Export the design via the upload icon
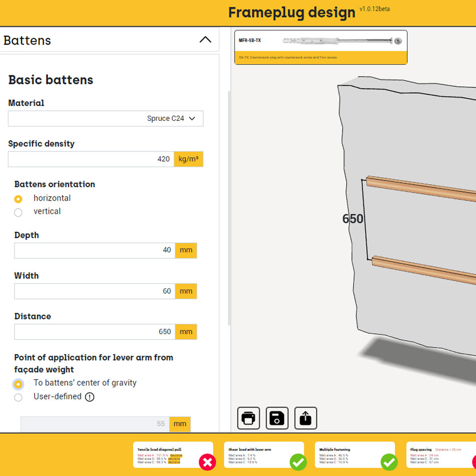Viewport: 476px width, 476px height. tap(305, 418)
